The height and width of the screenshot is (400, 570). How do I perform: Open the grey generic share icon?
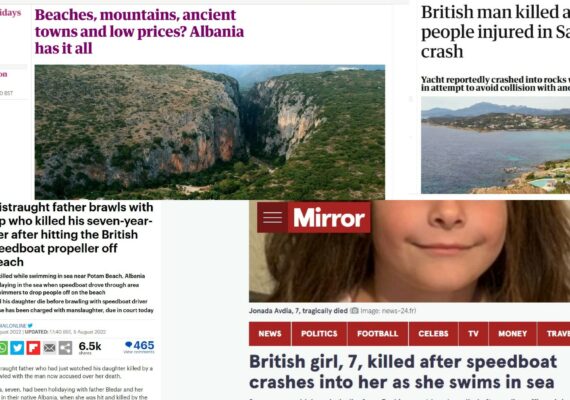coord(65,348)
